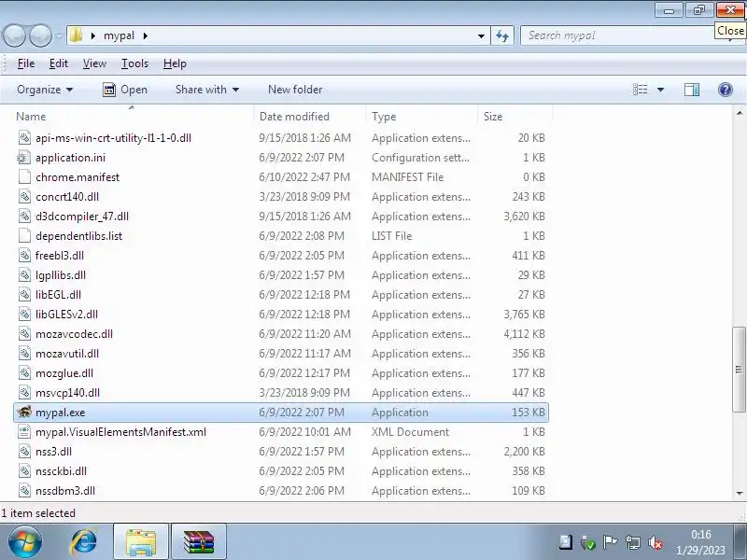Click the concrt140.dll file icon
Screen dimensions: 747x560
pyautogui.click(x=24, y=196)
